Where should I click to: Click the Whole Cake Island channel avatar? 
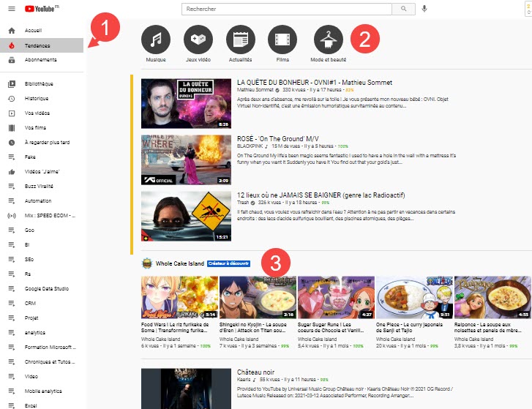click(147, 263)
